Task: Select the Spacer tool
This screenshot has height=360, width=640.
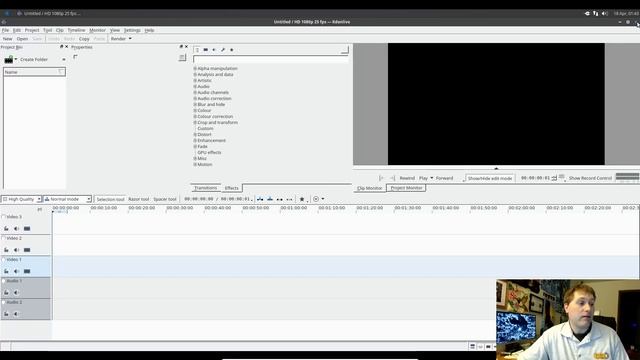Action: (165, 199)
